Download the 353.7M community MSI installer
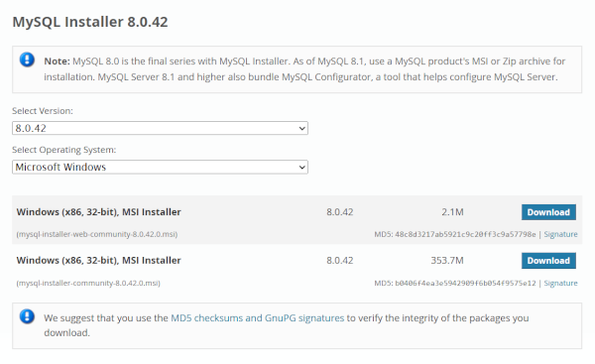The height and width of the screenshot is (364, 595). click(x=548, y=261)
